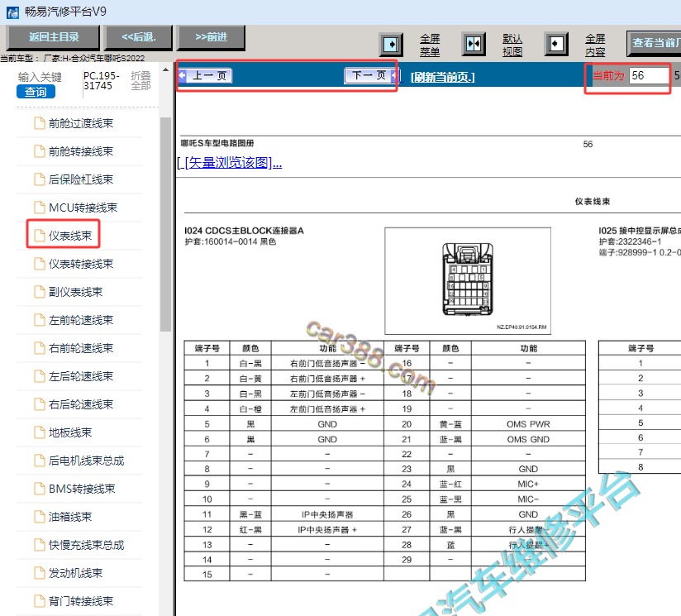Open 地板线束 tree item
The image size is (681, 616).
click(70, 432)
